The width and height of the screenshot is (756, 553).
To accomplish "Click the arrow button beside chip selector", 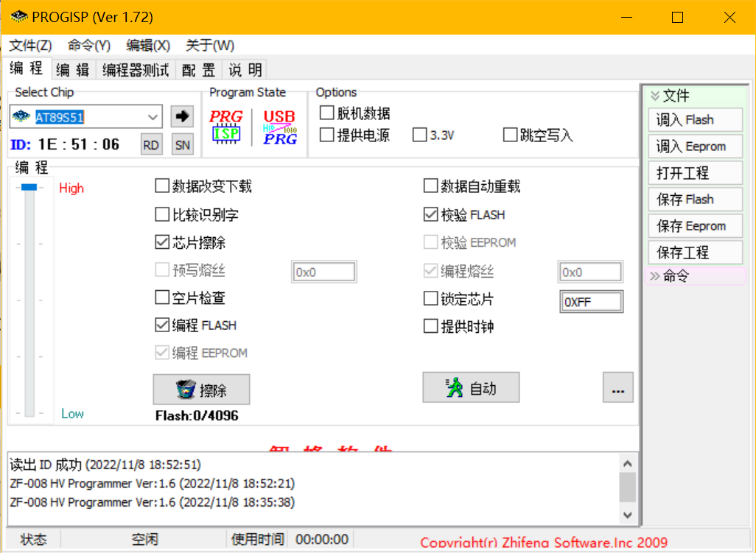I will pyautogui.click(x=181, y=116).
